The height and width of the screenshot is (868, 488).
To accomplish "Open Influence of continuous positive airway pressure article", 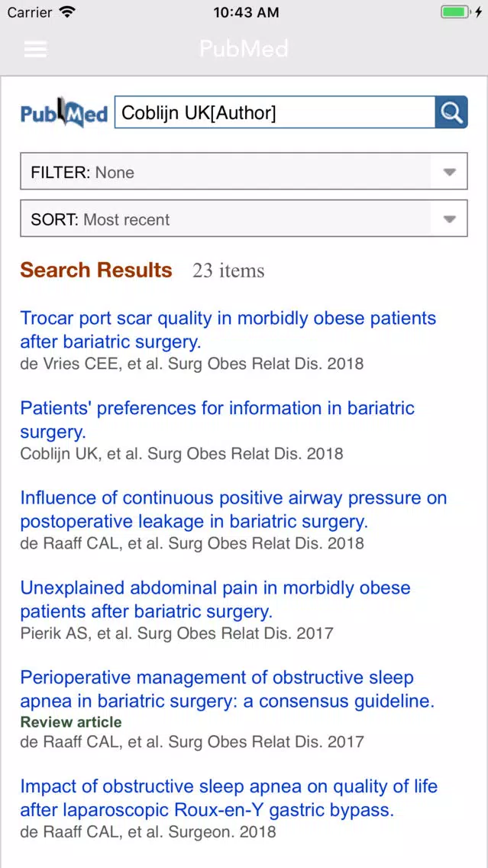I will pyautogui.click(x=234, y=510).
